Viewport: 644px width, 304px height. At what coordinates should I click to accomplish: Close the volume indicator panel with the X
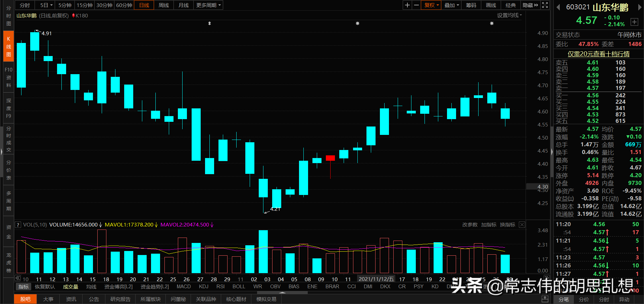522,224
